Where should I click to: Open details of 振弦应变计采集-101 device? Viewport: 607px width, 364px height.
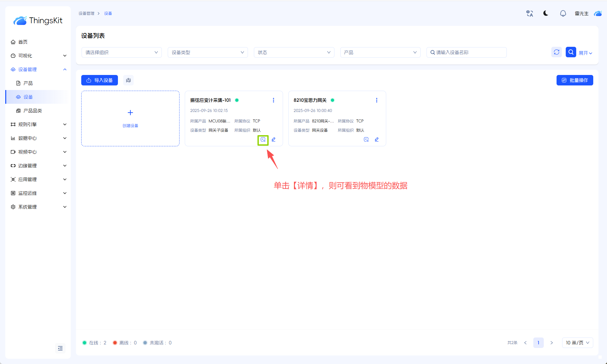click(263, 140)
